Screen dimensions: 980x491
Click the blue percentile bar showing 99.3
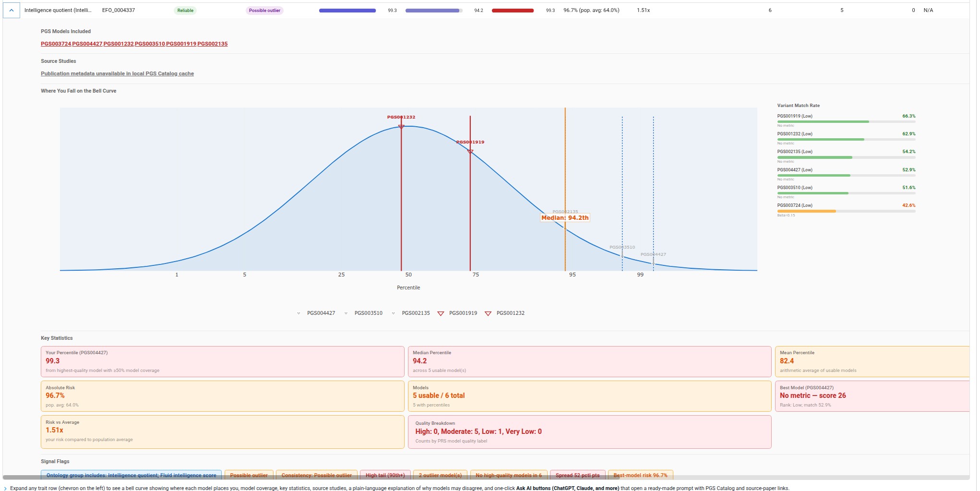[x=347, y=11]
